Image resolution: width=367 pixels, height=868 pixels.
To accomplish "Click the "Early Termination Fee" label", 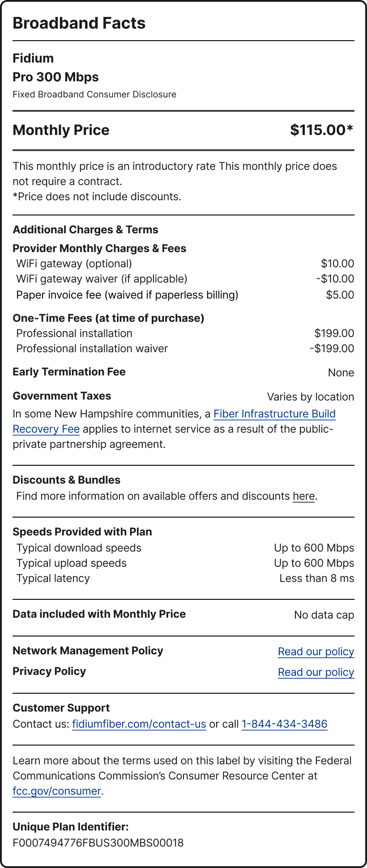I will (x=69, y=372).
